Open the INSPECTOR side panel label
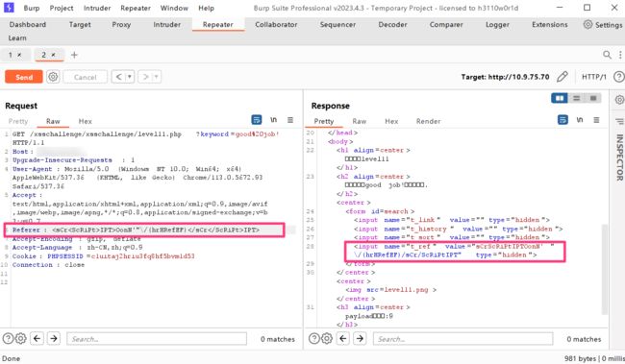Screen dimensions: 625x364 [619, 157]
